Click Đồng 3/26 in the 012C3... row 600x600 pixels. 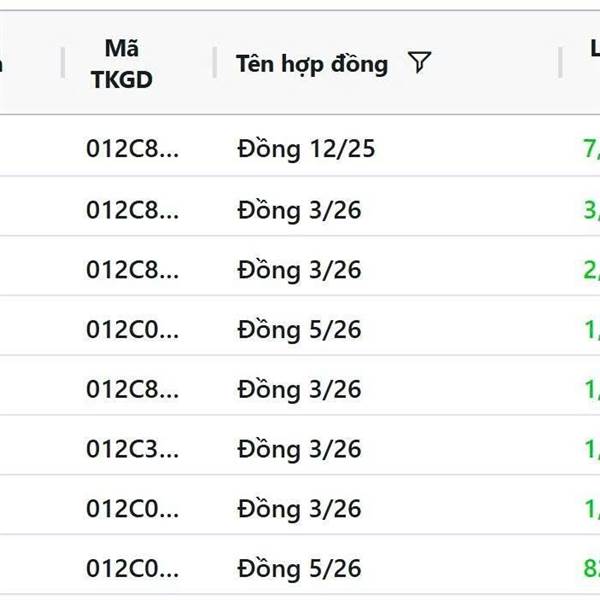(x=299, y=449)
